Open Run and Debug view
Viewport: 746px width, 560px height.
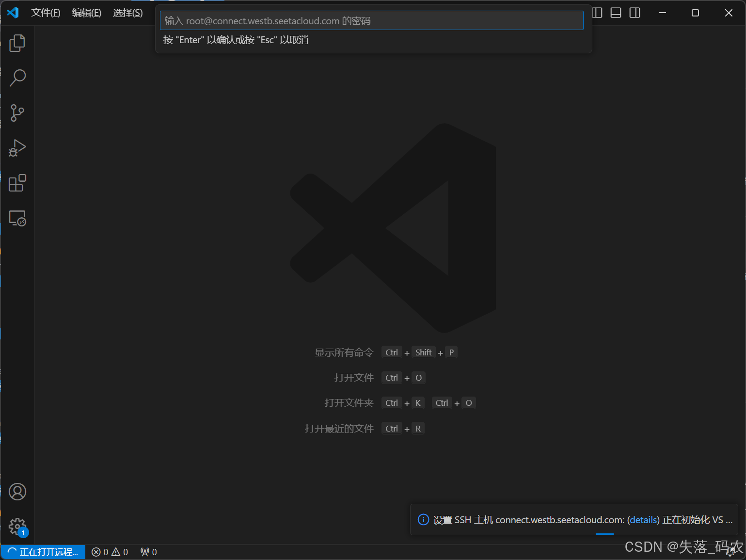(x=17, y=148)
